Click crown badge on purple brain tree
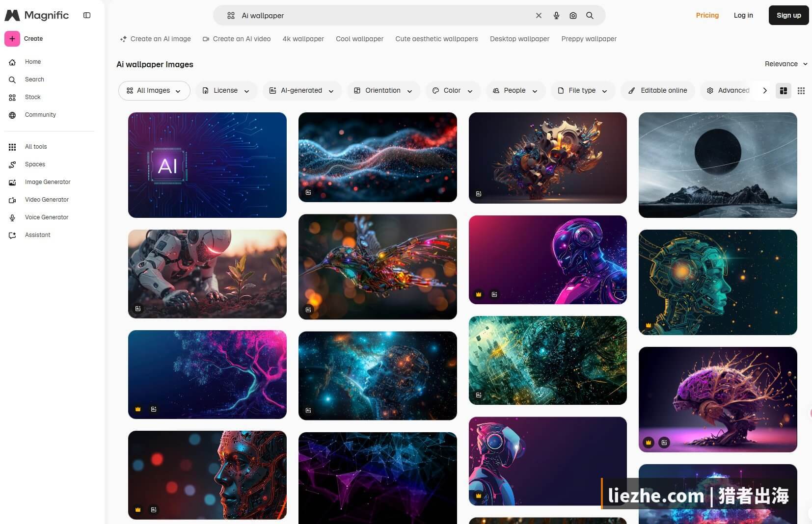The height and width of the screenshot is (524, 812). (x=649, y=443)
